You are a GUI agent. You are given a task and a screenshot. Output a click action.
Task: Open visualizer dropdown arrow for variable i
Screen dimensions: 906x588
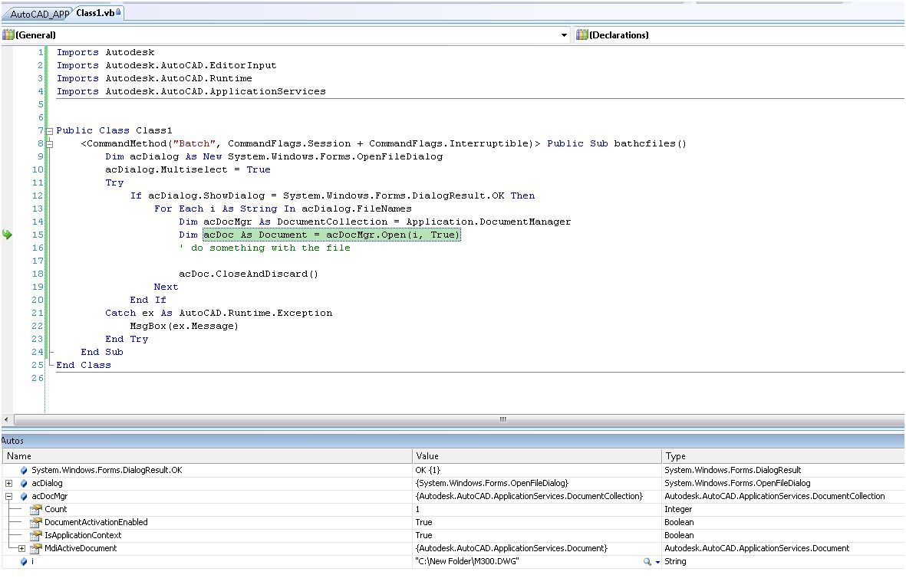click(657, 563)
